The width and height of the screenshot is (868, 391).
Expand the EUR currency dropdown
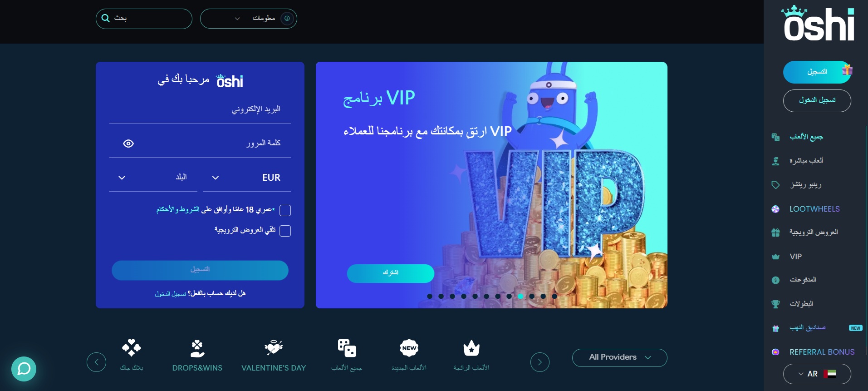point(247,178)
